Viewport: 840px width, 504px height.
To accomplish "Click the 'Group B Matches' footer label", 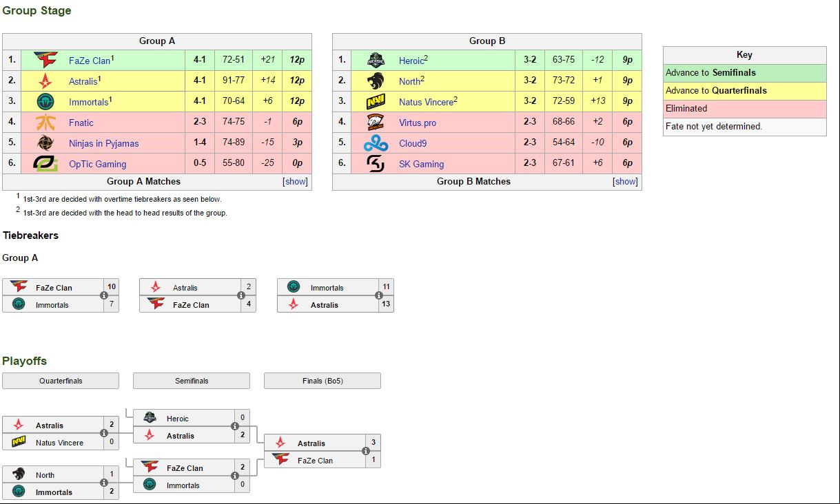I will coord(474,182).
